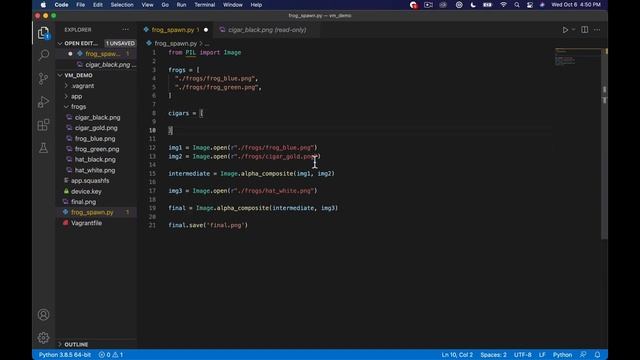Click the feedback icon in status bar
The width and height of the screenshot is (640, 360).
[x=583, y=355]
